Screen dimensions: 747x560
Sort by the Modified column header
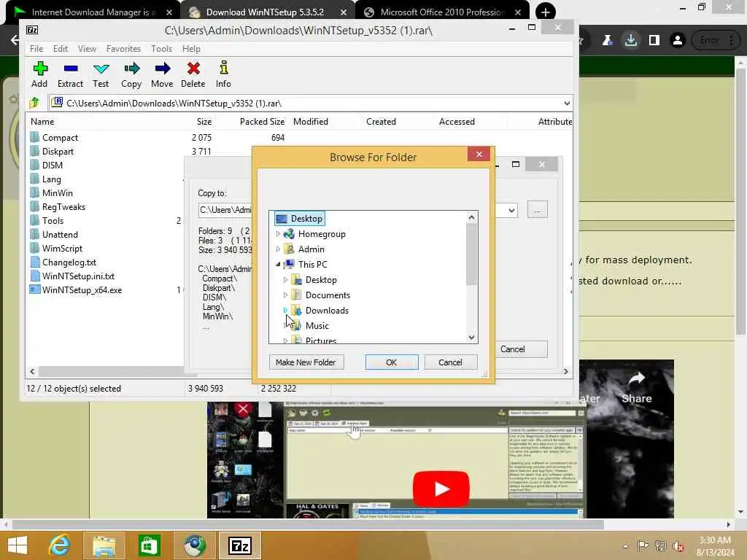pyautogui.click(x=311, y=122)
